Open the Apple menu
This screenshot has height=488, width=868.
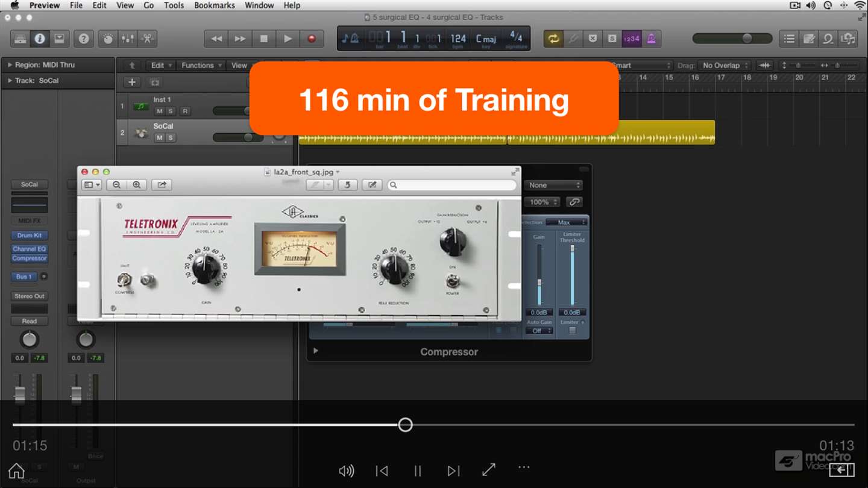[14, 5]
